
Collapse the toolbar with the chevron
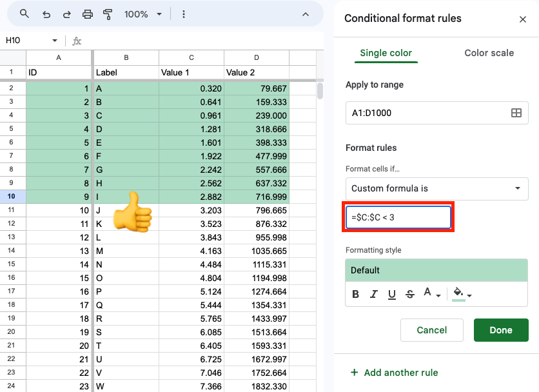(x=306, y=14)
